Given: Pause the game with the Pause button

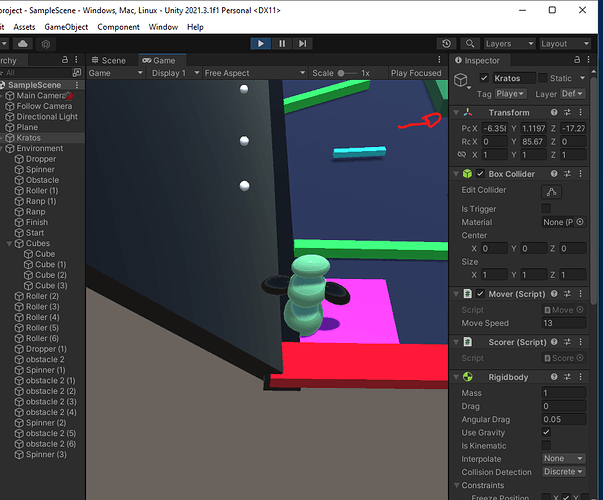Looking at the screenshot, I should point(282,43).
